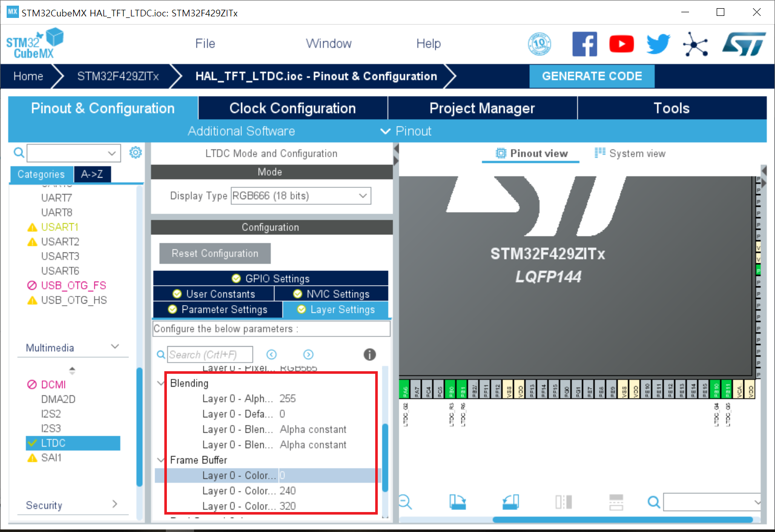The image size is (775, 532).
Task: Click the DCMI disabled icon
Action: point(32,385)
